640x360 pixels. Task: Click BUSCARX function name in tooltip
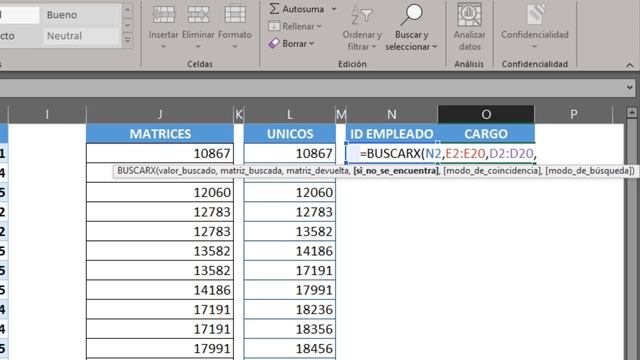pos(136,171)
